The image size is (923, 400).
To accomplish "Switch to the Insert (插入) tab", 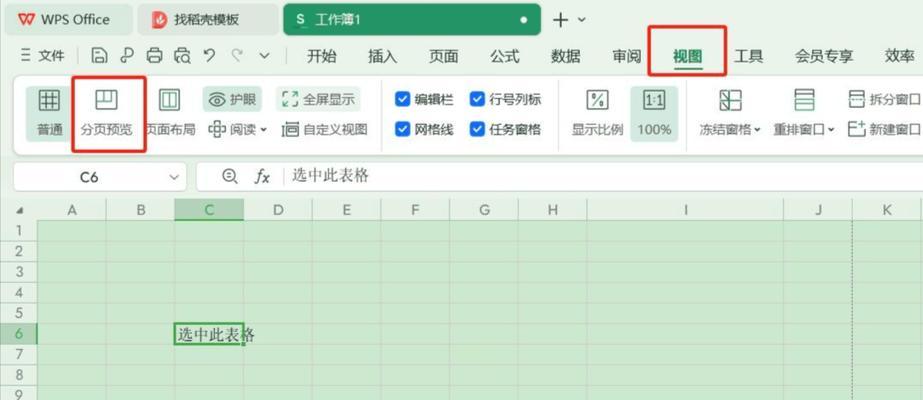I will coord(383,56).
